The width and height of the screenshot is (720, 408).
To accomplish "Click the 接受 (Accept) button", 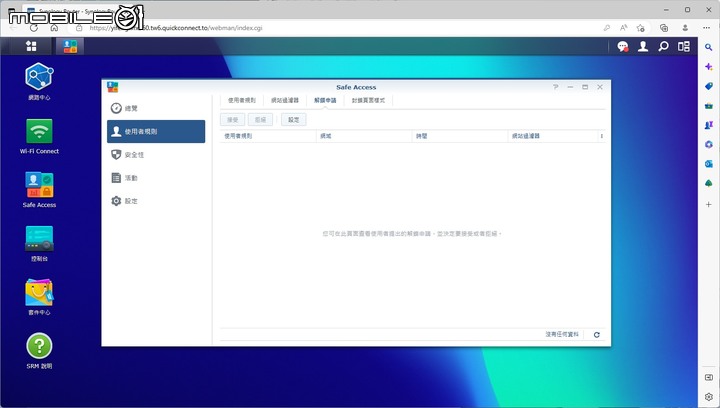I will coord(232,120).
